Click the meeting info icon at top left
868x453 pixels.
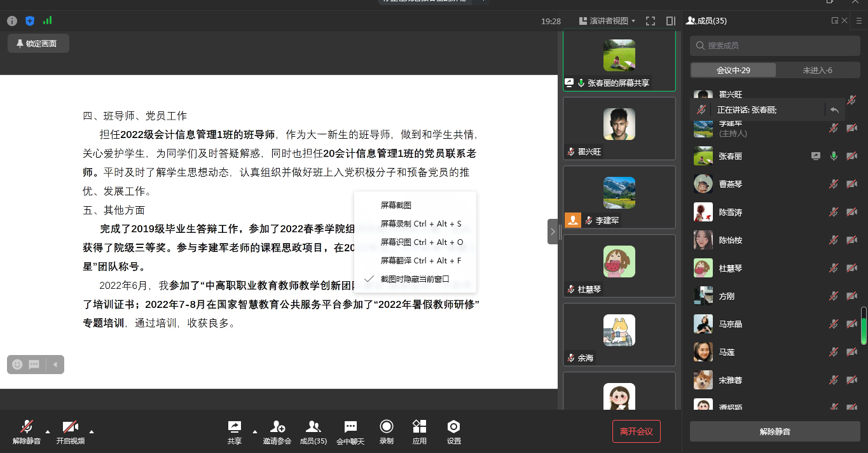[x=12, y=21]
